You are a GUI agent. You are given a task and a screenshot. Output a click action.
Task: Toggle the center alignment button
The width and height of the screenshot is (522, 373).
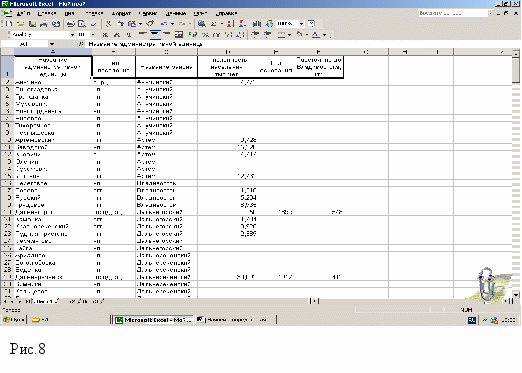pyautogui.click(x=154, y=34)
